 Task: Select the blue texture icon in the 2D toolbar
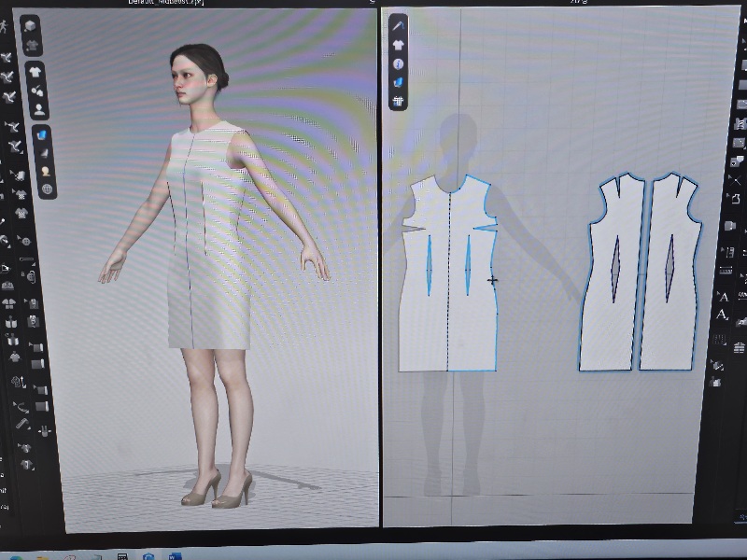(x=399, y=82)
